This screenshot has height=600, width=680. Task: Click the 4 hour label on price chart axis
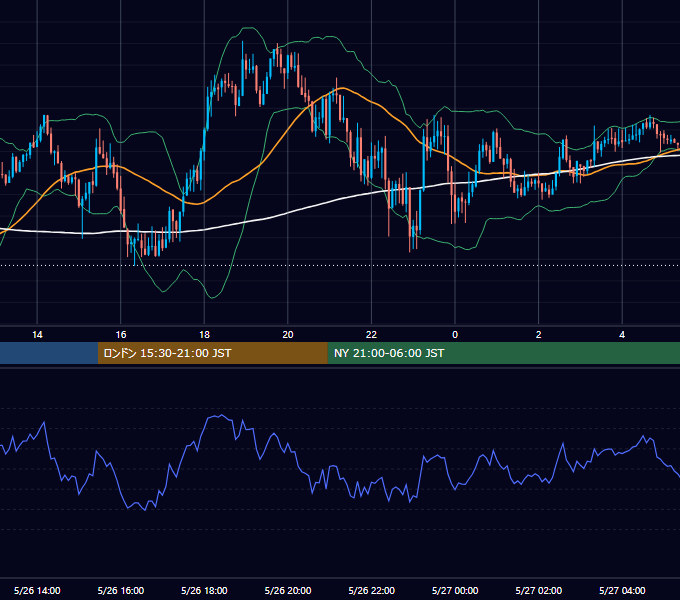coord(622,335)
